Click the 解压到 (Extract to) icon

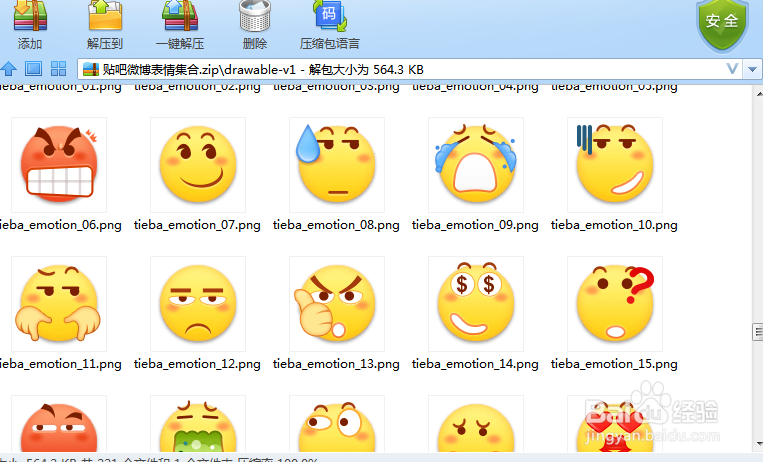(105, 17)
